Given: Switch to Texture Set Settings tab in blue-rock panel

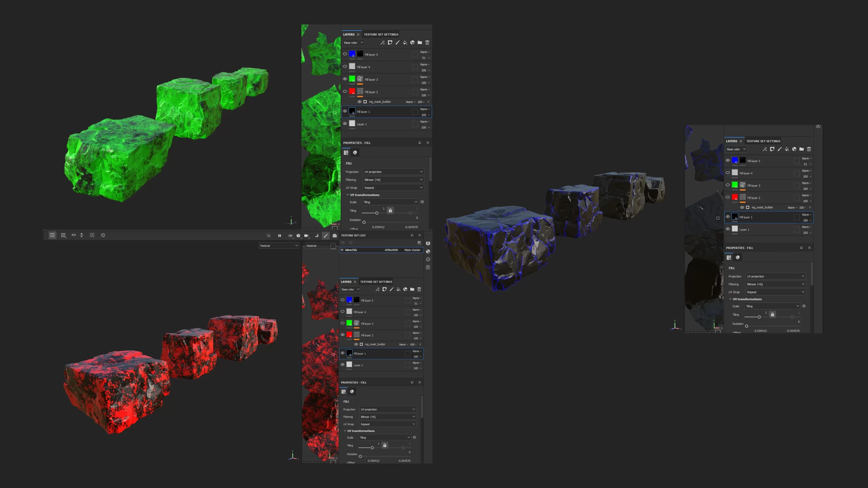Looking at the screenshot, I should tap(763, 141).
